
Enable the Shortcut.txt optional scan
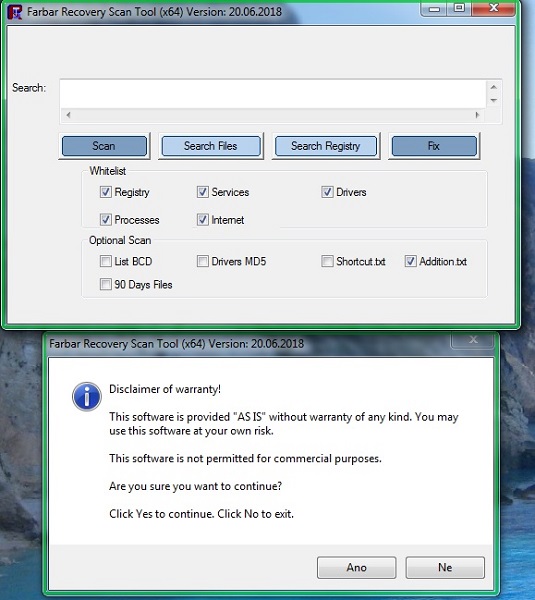point(327,261)
